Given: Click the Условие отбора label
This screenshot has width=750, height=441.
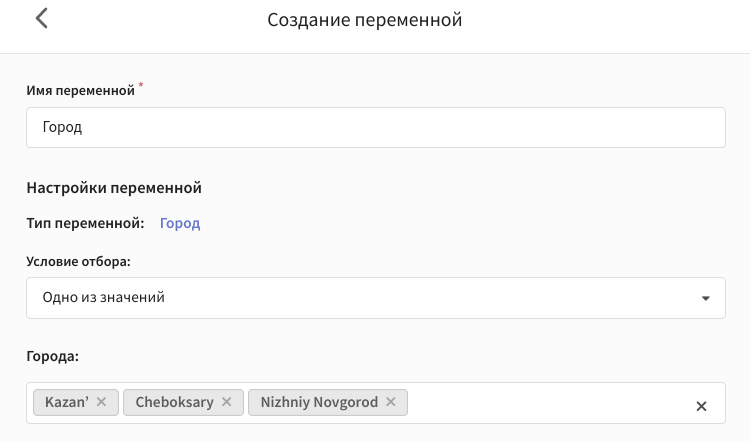Looking at the screenshot, I should click(78, 261).
